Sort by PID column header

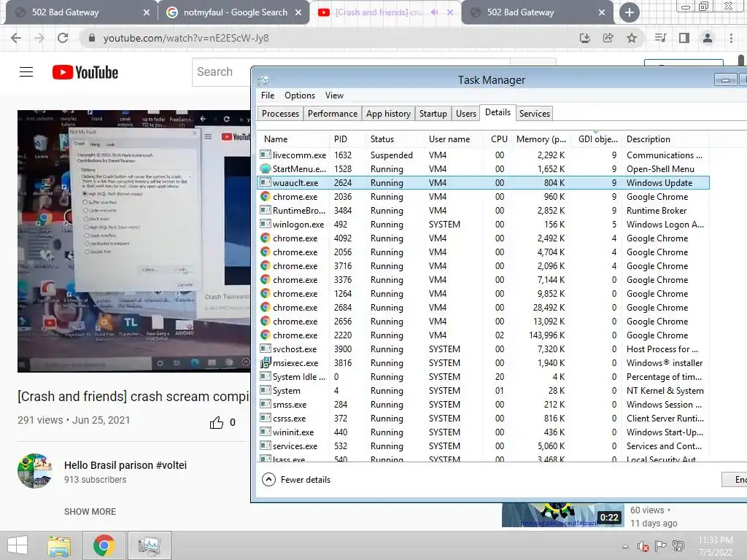click(347, 139)
